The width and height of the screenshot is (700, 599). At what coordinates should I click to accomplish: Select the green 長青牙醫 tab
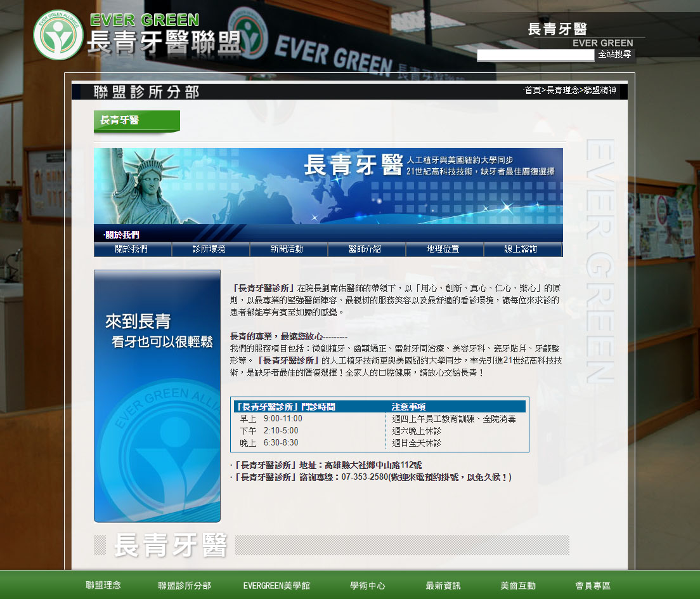[x=136, y=121]
